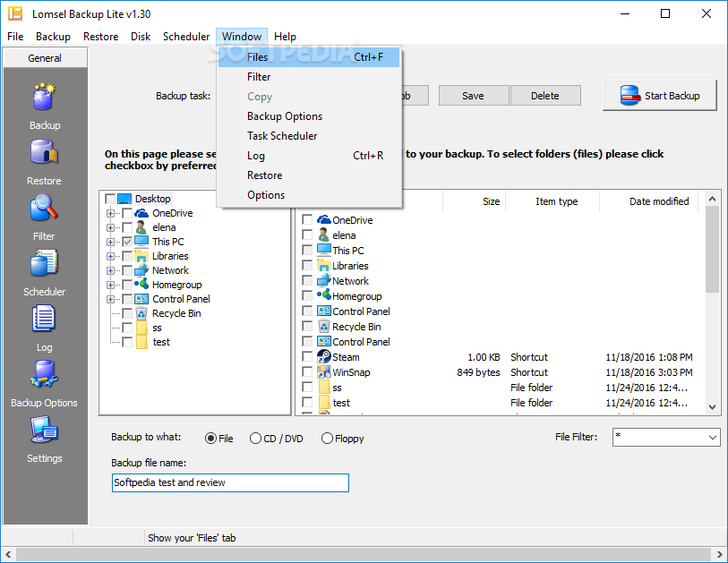This screenshot has height=563, width=728.
Task: Choose Files in the Window menu
Action: coord(309,57)
